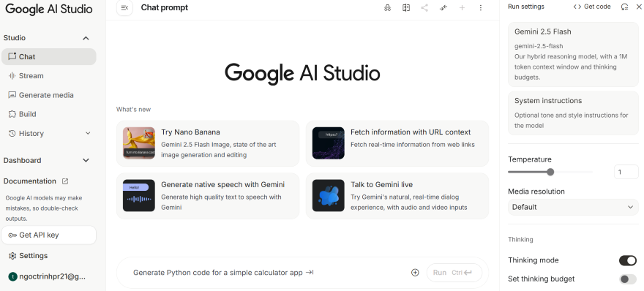Open the ngoctrinhpr21 account menu
Viewport: 644px width, 291px height.
[x=48, y=276]
